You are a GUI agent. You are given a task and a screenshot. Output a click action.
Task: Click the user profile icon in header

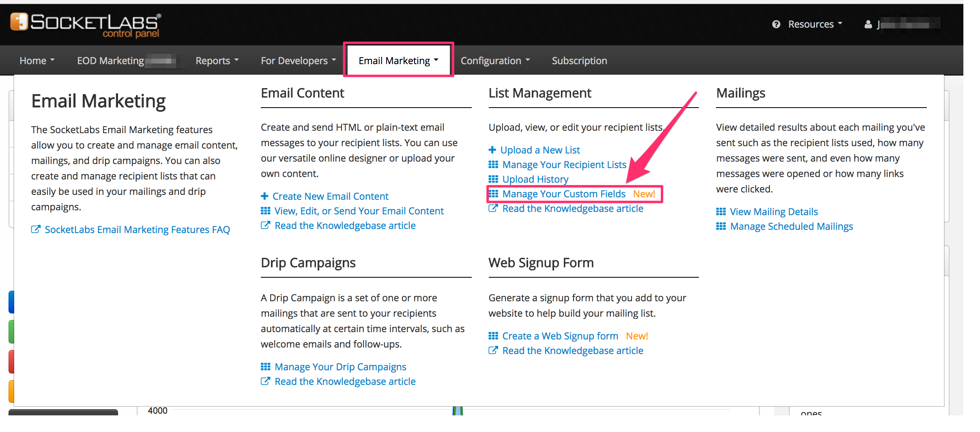click(868, 24)
